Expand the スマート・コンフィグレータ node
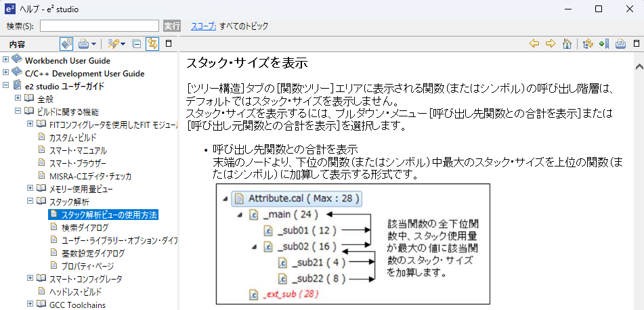The width and height of the screenshot is (644, 310). coord(30,278)
